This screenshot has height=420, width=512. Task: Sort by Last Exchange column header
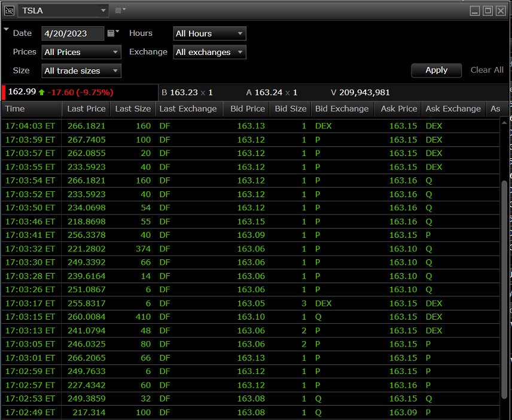pos(188,109)
